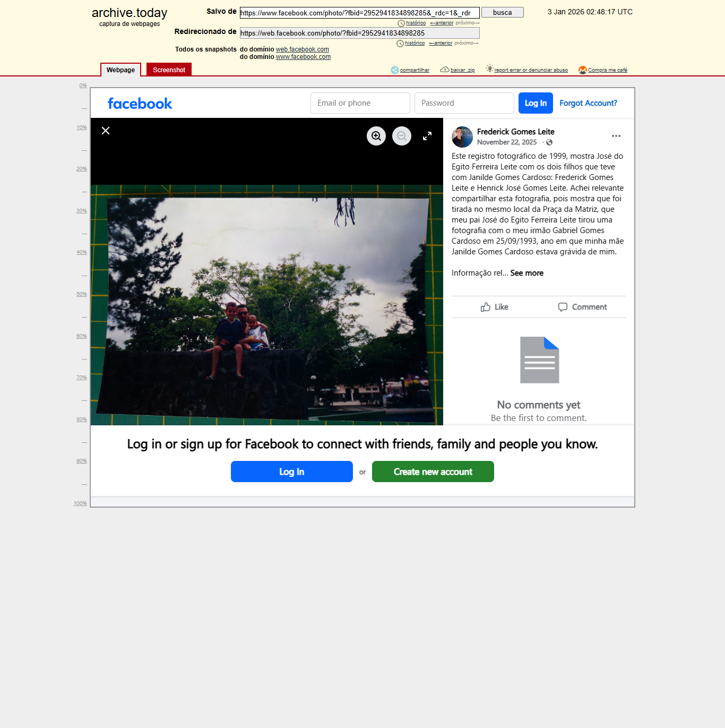Click the clock icon beside second histórico
Image resolution: width=725 pixels, height=728 pixels.
400,44
